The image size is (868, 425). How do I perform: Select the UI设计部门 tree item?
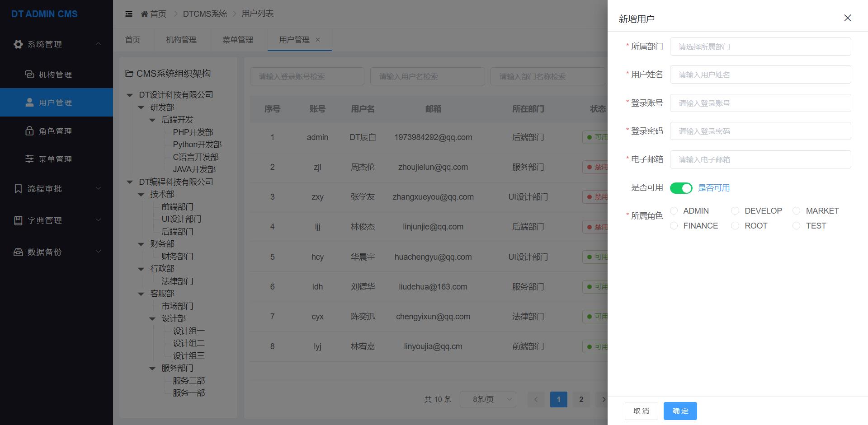pyautogui.click(x=181, y=219)
